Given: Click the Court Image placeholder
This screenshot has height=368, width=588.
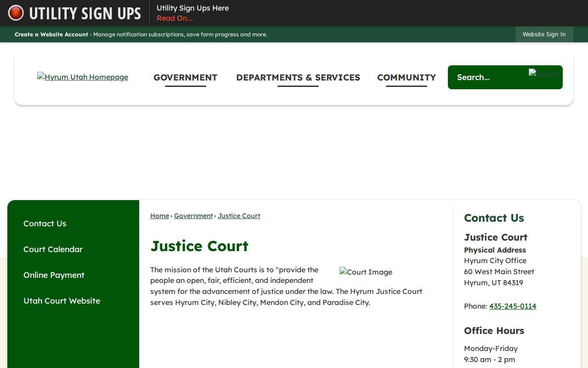Looking at the screenshot, I should [366, 272].
